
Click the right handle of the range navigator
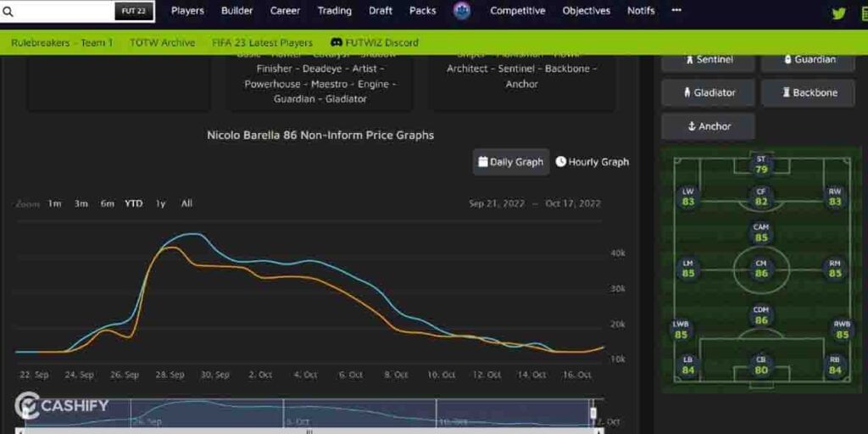coord(593,413)
